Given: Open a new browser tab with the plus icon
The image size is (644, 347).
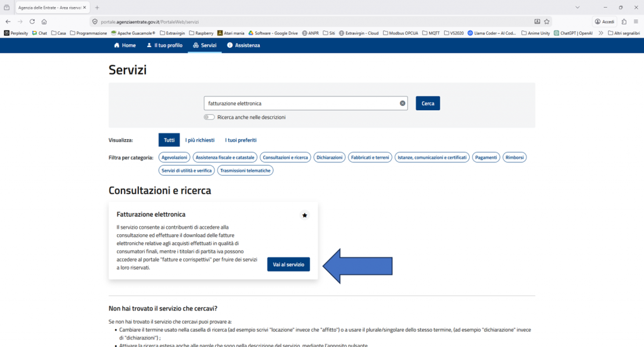Looking at the screenshot, I should tap(97, 7).
